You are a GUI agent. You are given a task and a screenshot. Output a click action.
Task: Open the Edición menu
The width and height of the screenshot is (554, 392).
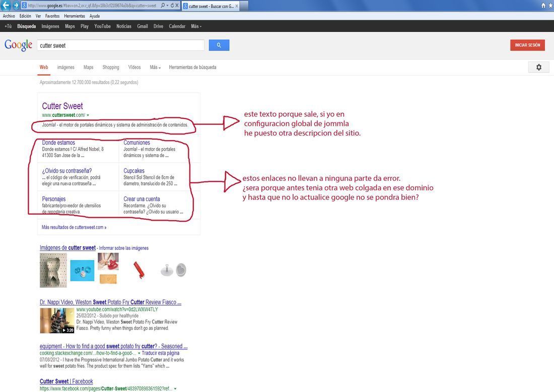click(x=25, y=16)
